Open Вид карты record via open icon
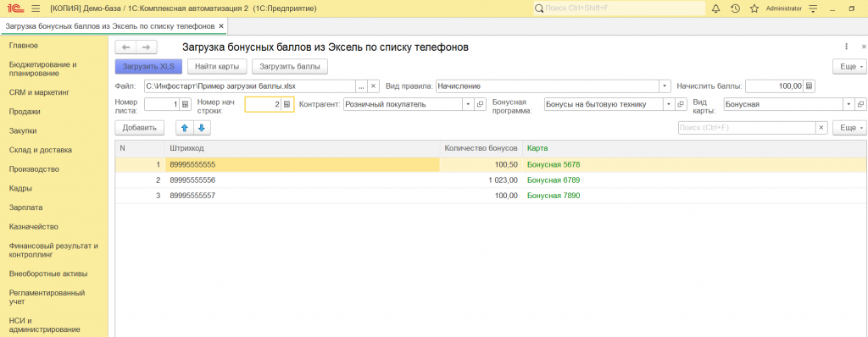The height and width of the screenshot is (337, 868). click(x=861, y=104)
